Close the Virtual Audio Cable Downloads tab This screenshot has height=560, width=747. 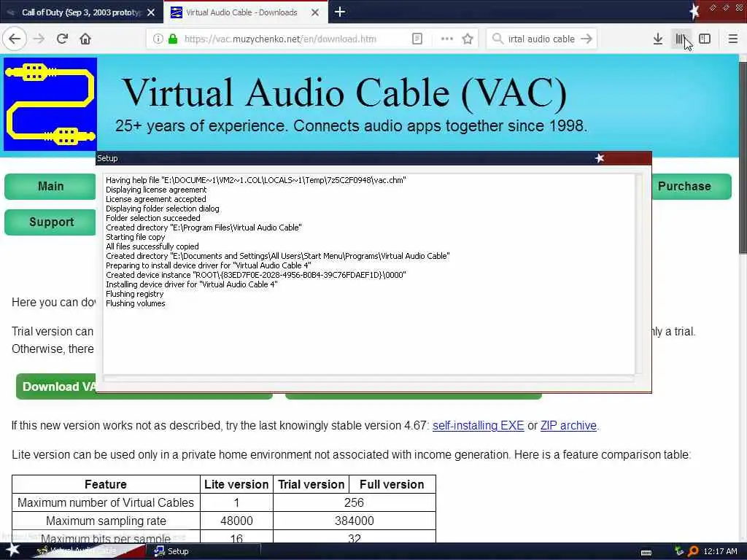[315, 12]
